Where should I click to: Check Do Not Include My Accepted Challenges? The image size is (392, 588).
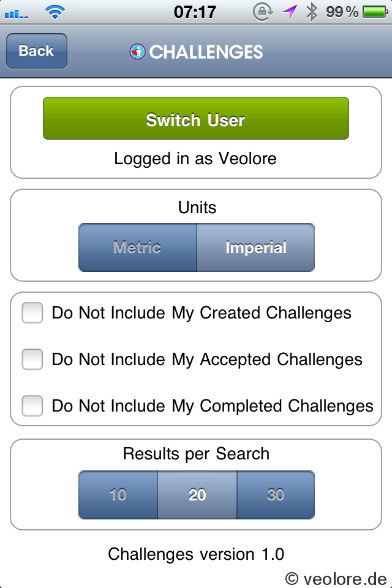coord(32,360)
